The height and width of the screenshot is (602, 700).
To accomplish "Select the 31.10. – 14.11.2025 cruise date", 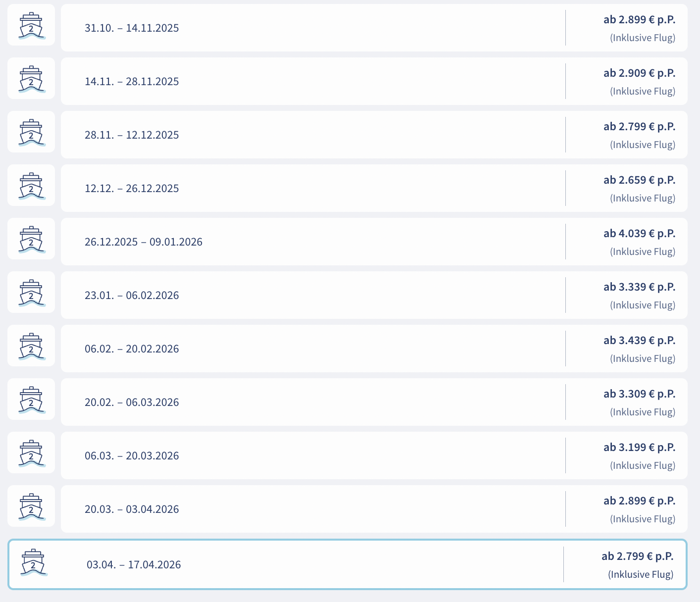I will (x=132, y=28).
